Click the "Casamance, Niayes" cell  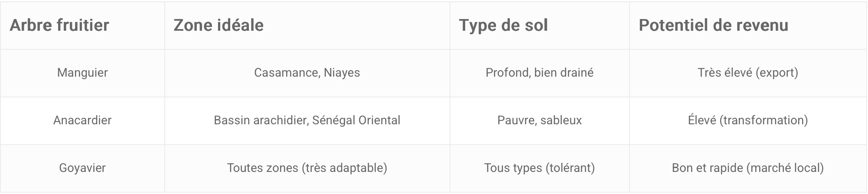[307, 73]
